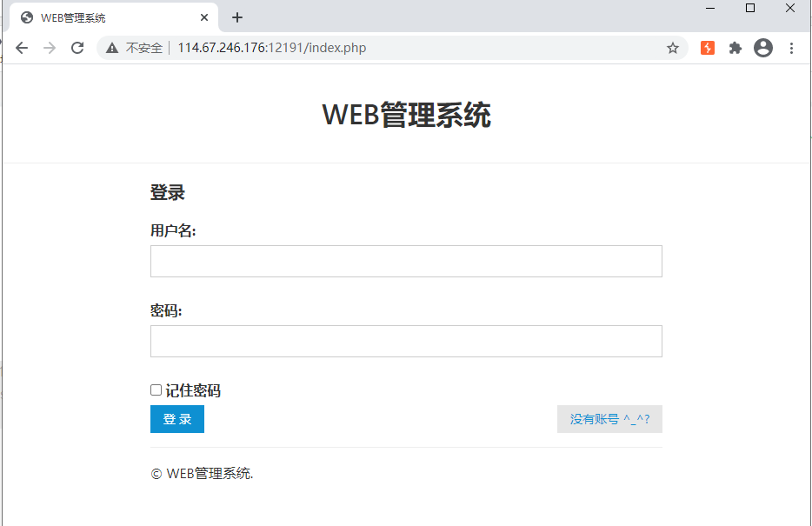Open the orange lightning extension icon
The width and height of the screenshot is (812, 526).
[707, 48]
